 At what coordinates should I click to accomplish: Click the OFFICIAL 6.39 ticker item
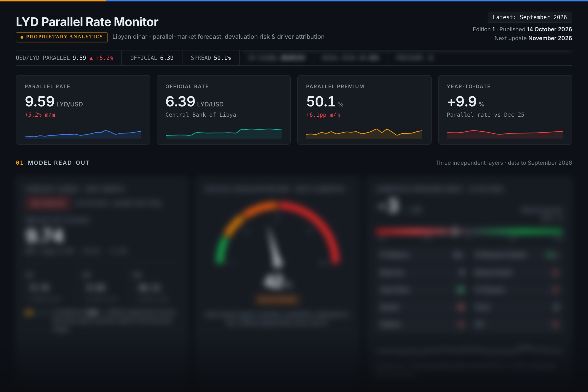152,58
